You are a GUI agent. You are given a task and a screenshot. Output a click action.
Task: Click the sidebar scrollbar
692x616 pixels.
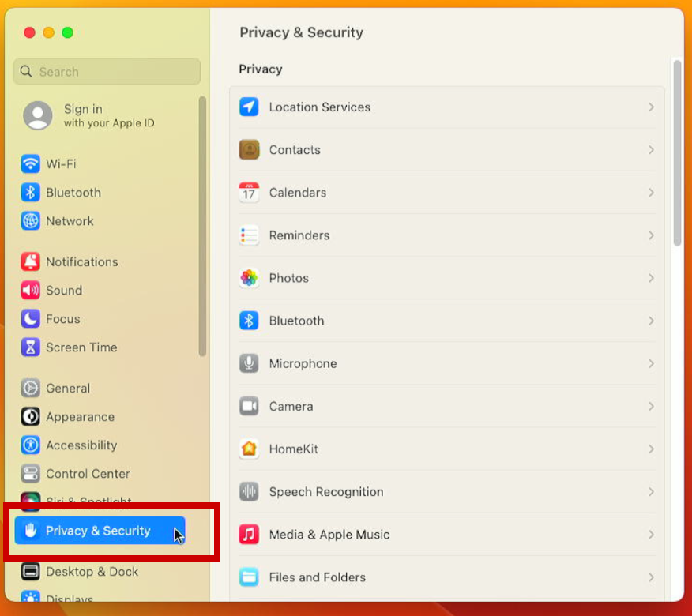coord(202,226)
